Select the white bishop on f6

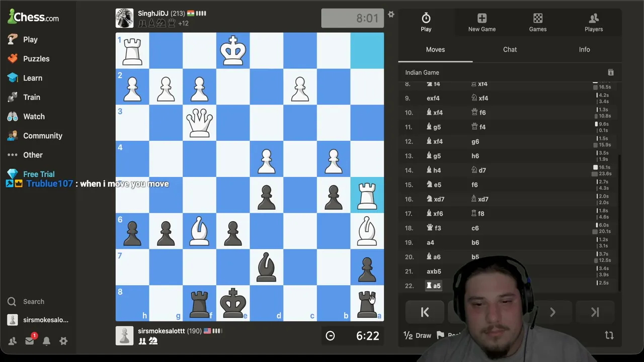point(199,231)
